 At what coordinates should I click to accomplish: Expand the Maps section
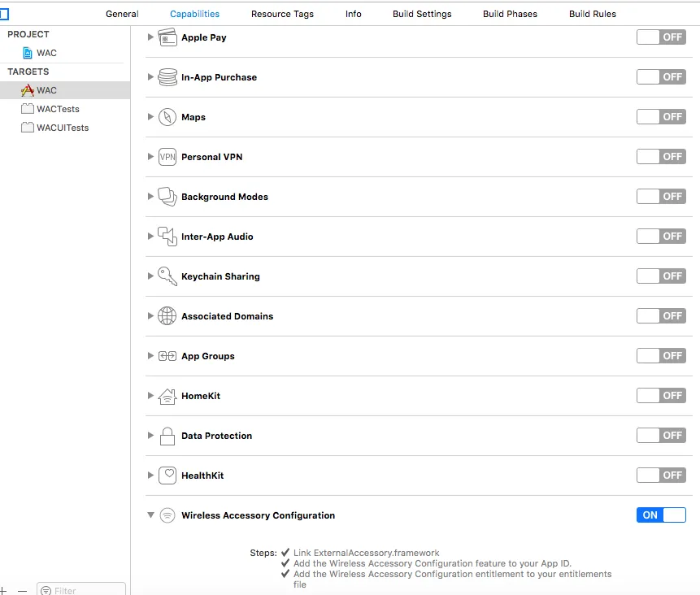(150, 116)
